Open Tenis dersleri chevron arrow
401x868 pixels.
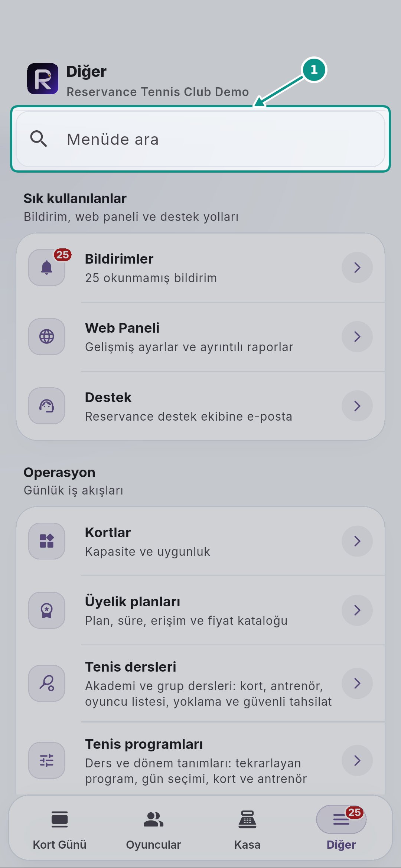(x=357, y=683)
